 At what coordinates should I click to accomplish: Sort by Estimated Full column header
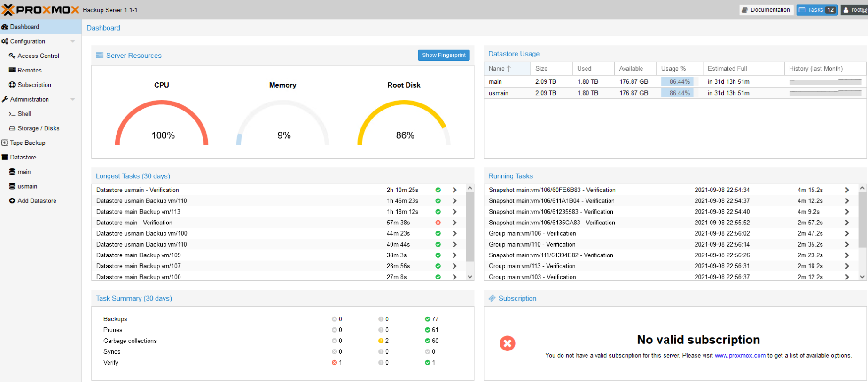[743, 69]
